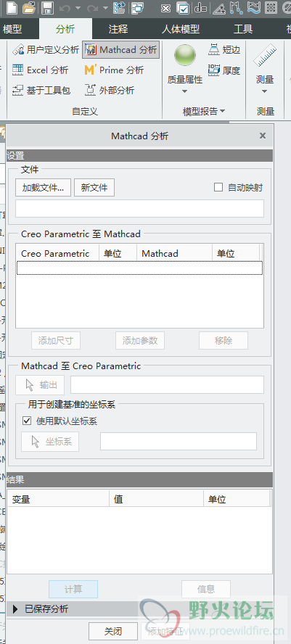Image resolution: width=291 pixels, height=644 pixels.
Task: Click the file path input field
Action: [140, 209]
